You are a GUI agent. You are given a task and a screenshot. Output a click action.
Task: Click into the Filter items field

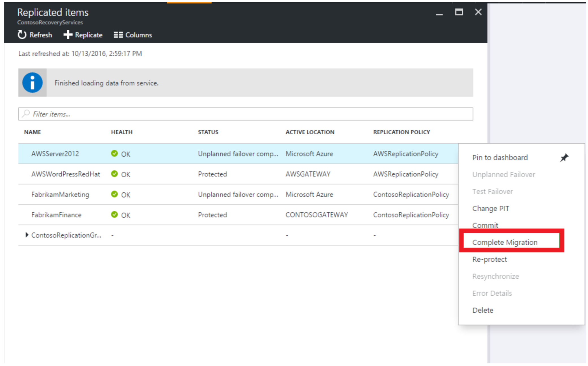point(246,114)
